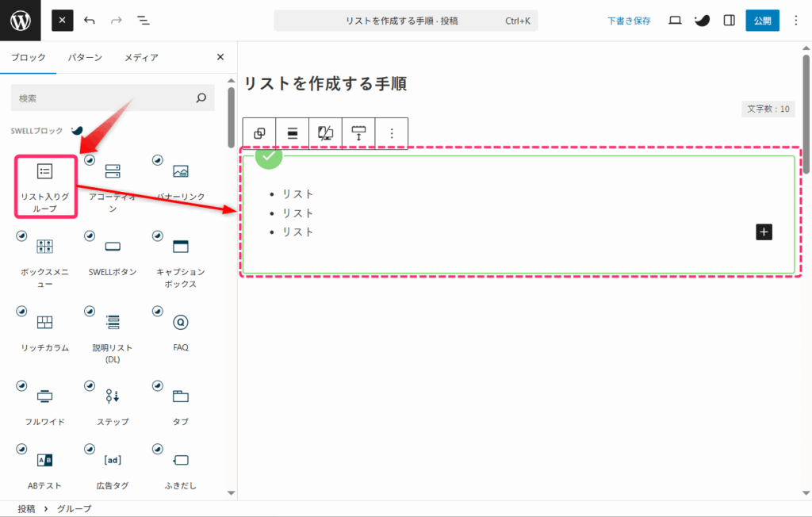Toggle the settings sidebar panel

[730, 20]
